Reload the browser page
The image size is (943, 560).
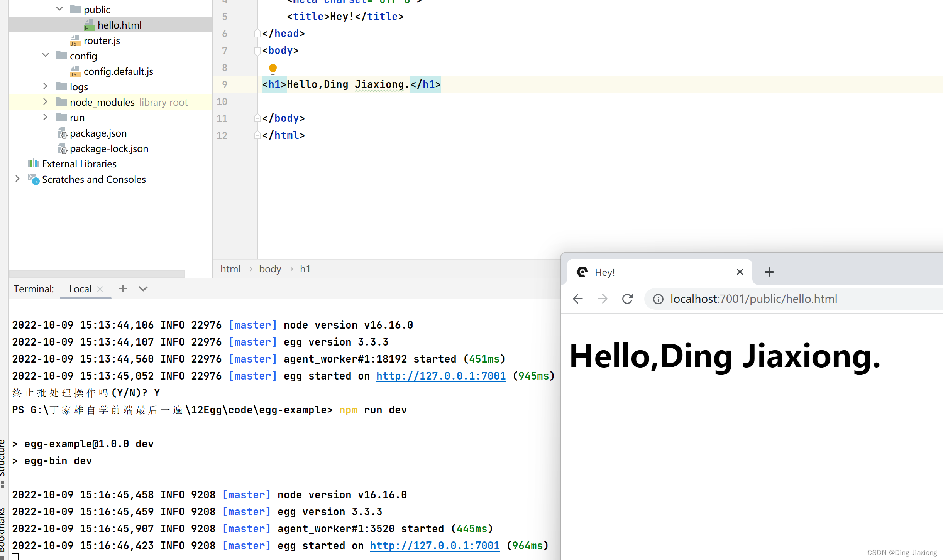pos(627,299)
